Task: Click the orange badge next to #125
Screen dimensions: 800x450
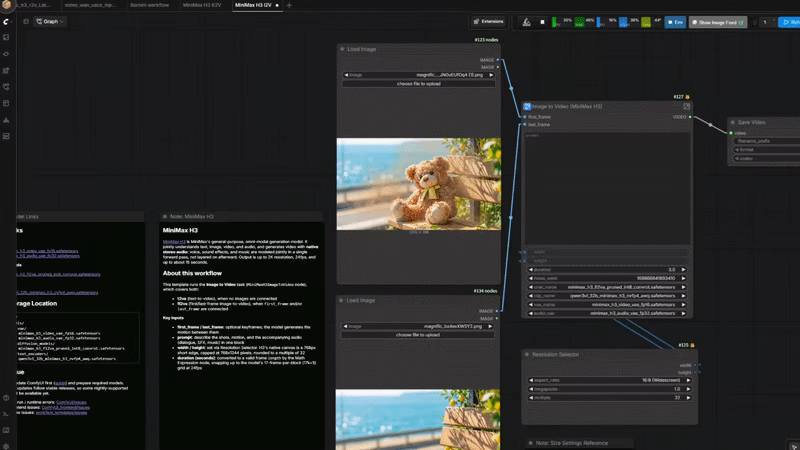Action: tap(692, 345)
